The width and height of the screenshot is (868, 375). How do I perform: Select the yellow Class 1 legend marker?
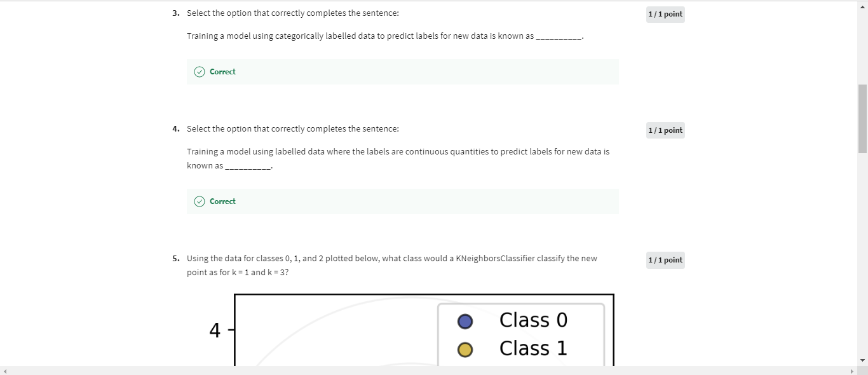465,349
